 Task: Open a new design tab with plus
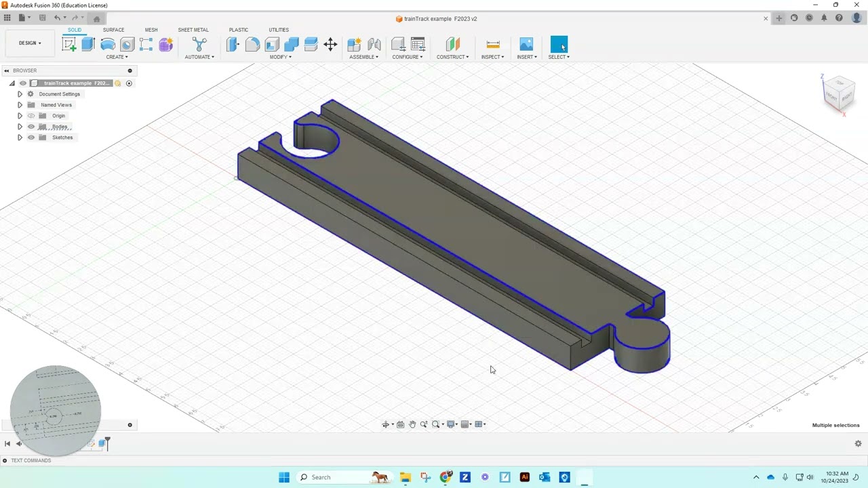[x=779, y=18]
